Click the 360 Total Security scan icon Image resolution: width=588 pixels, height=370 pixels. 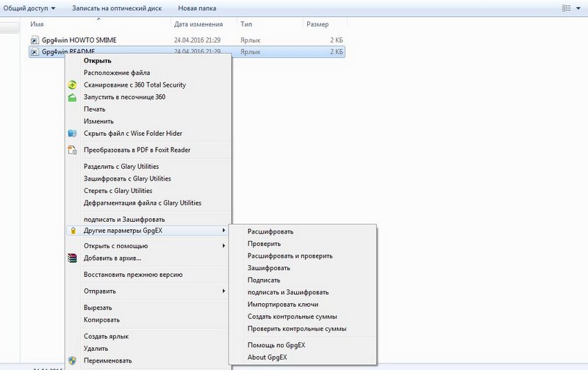click(72, 85)
